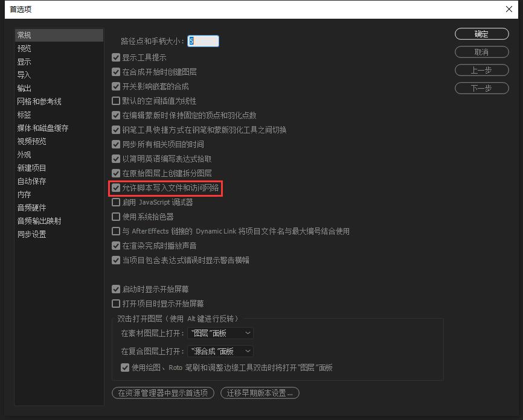Click the 路径点和手柄大小 input field
This screenshot has width=523, height=420.
pos(203,41)
